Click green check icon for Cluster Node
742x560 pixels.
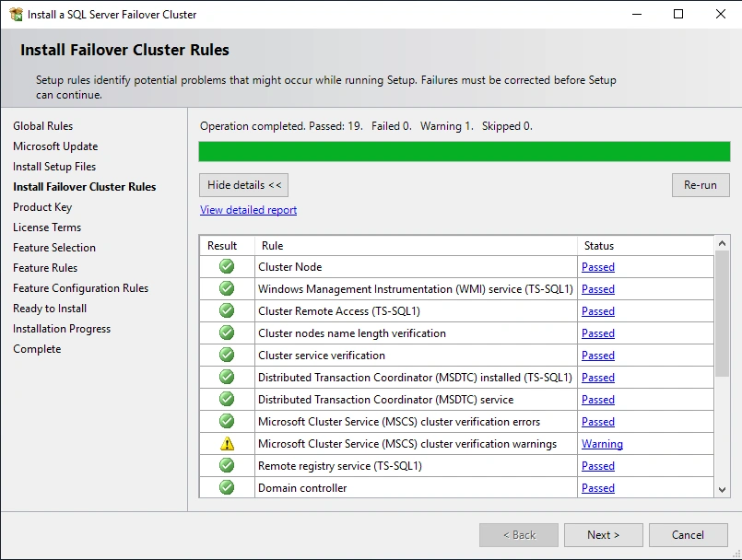tap(227, 266)
